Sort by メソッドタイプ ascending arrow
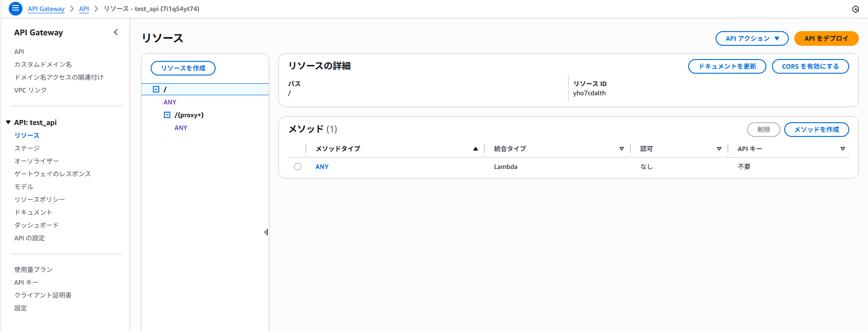 476,149
